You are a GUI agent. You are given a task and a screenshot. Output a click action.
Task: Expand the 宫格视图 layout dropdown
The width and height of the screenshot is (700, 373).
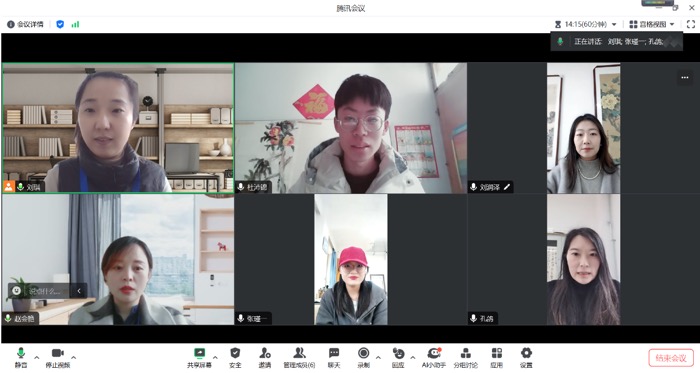point(652,24)
